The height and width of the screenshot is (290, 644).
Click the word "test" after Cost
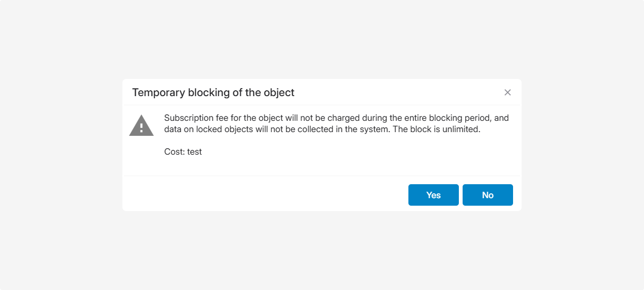(x=194, y=151)
